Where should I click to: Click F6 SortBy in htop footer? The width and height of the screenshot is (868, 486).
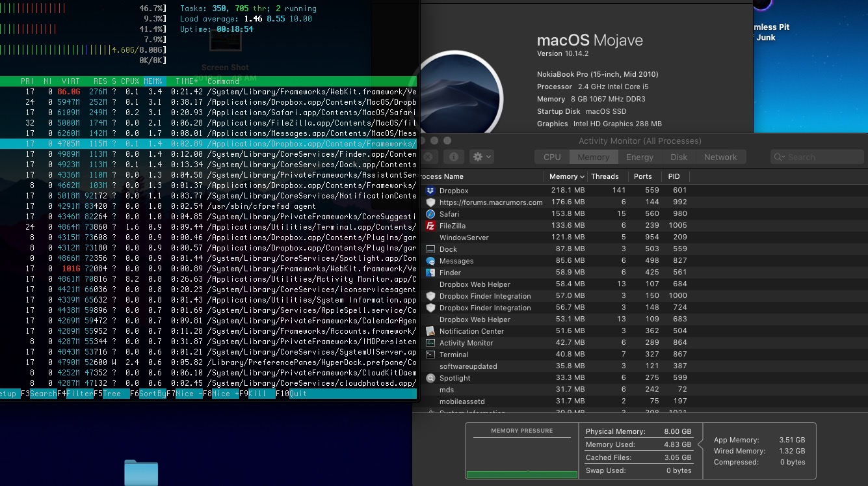148,394
